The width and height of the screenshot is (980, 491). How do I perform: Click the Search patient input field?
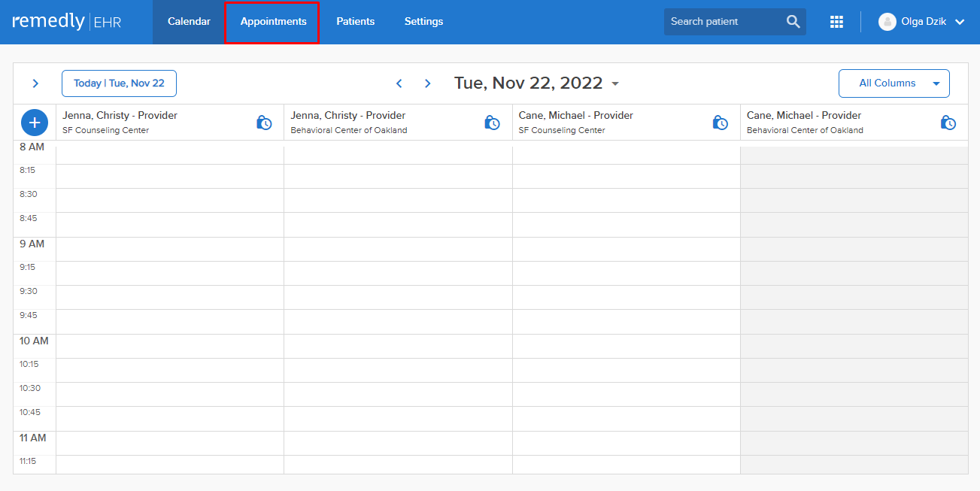724,22
